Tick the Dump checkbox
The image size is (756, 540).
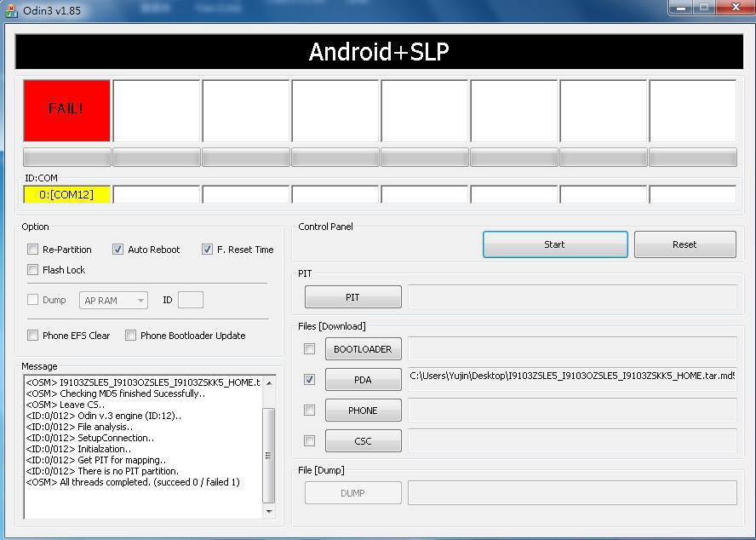33,300
